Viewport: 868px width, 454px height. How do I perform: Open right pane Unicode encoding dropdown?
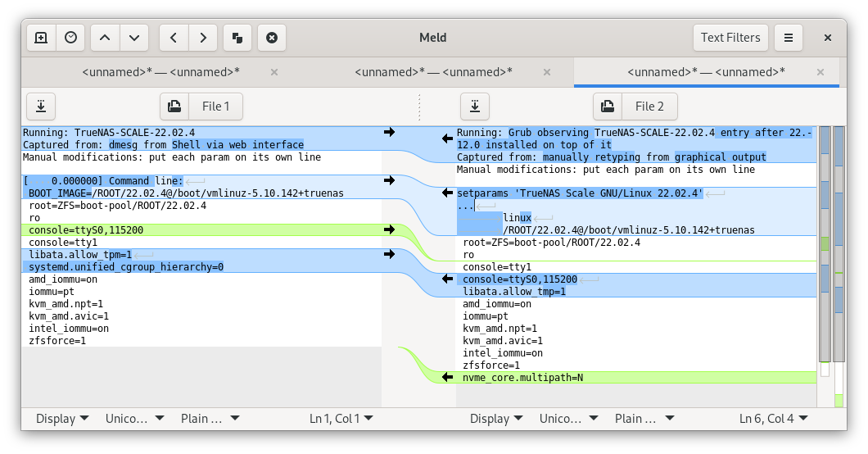568,419
